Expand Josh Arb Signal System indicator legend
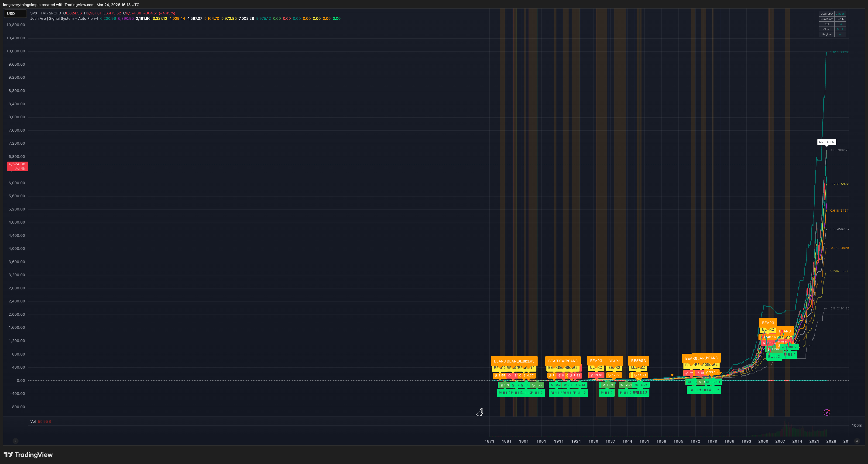 [64, 19]
